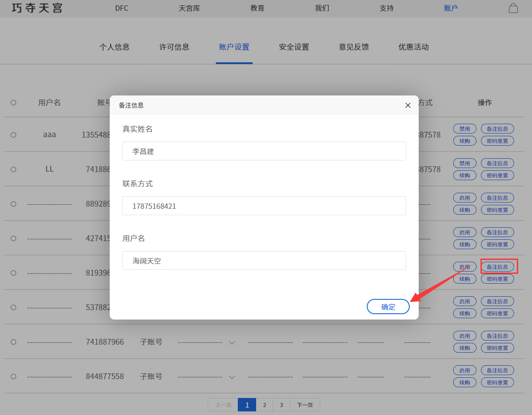Screen dimensions: 532x415
Task: Select radio button for account 844877558
Action: coord(13,376)
